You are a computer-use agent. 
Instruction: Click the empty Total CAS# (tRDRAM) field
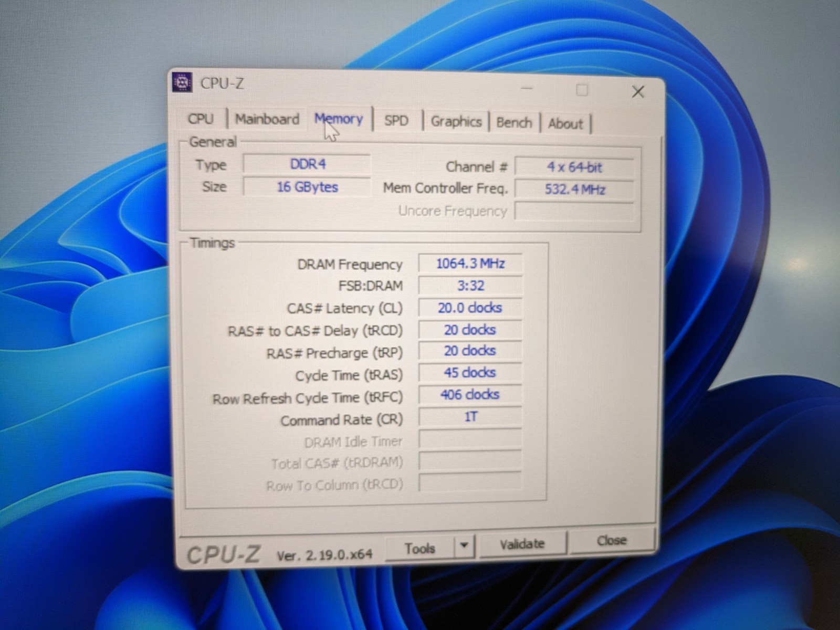pos(470,461)
